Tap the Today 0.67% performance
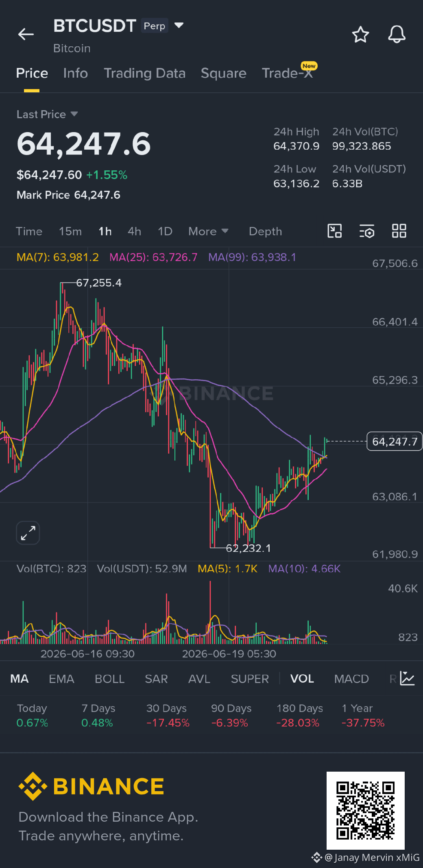Viewport: 423px width, 868px height. click(x=32, y=716)
